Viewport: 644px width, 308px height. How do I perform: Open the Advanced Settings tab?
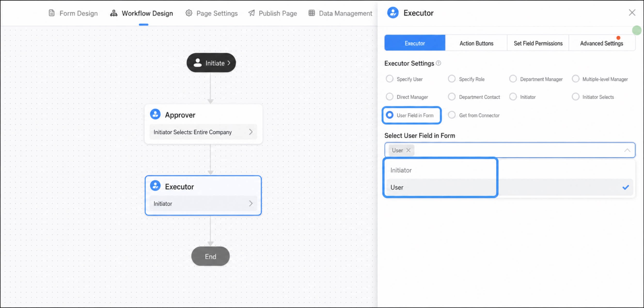[602, 43]
